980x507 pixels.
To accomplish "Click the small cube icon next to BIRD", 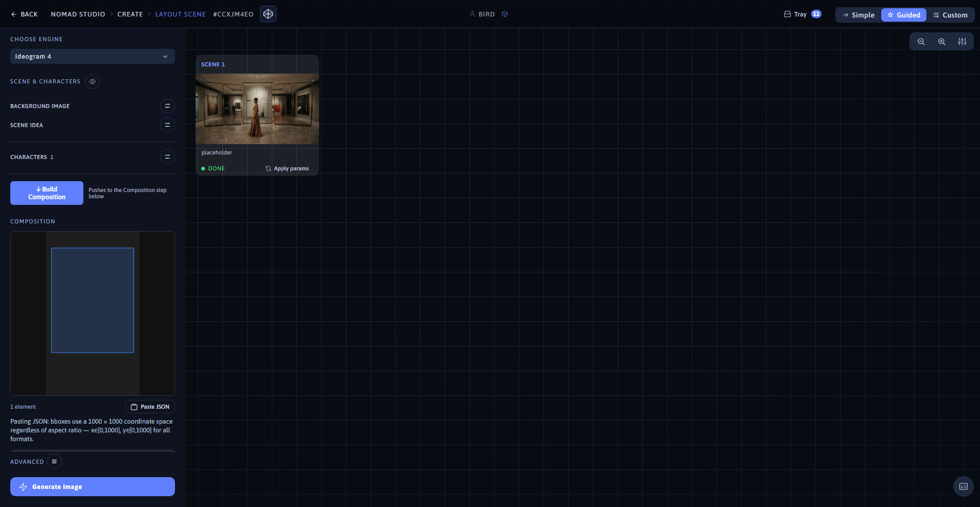I will point(505,14).
